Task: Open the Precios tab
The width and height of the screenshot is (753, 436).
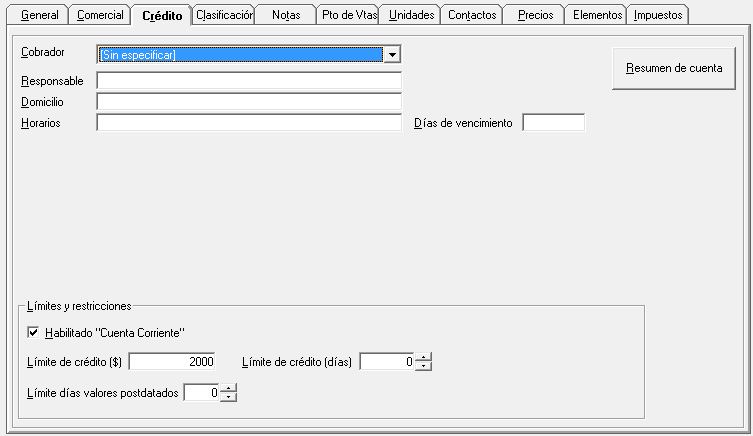Action: [x=535, y=15]
